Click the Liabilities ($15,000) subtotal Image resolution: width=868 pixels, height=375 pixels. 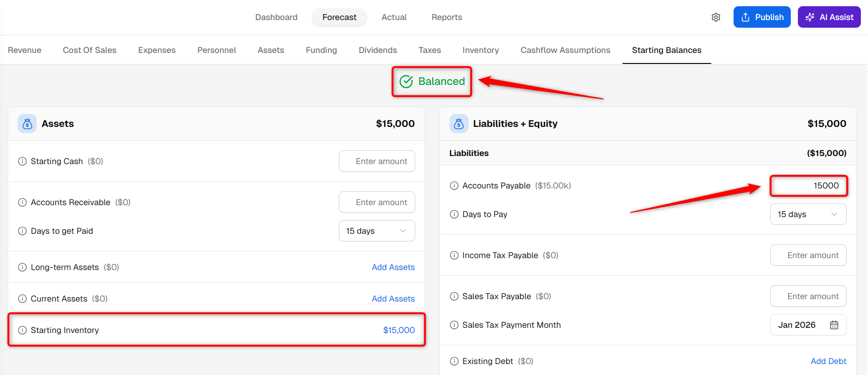(827, 153)
